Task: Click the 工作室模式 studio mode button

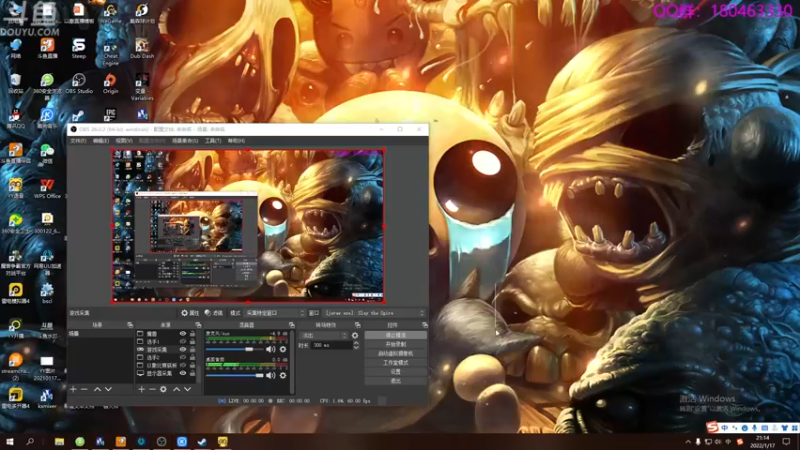Action: click(395, 363)
